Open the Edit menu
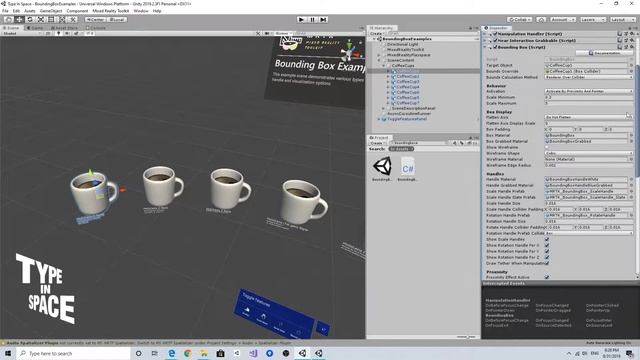 pos(16,11)
